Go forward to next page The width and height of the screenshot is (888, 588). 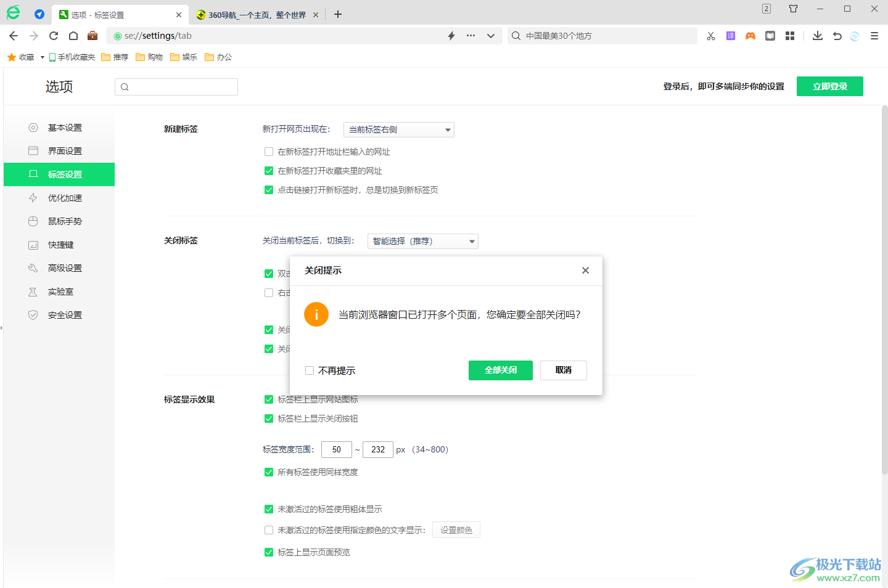tap(34, 36)
